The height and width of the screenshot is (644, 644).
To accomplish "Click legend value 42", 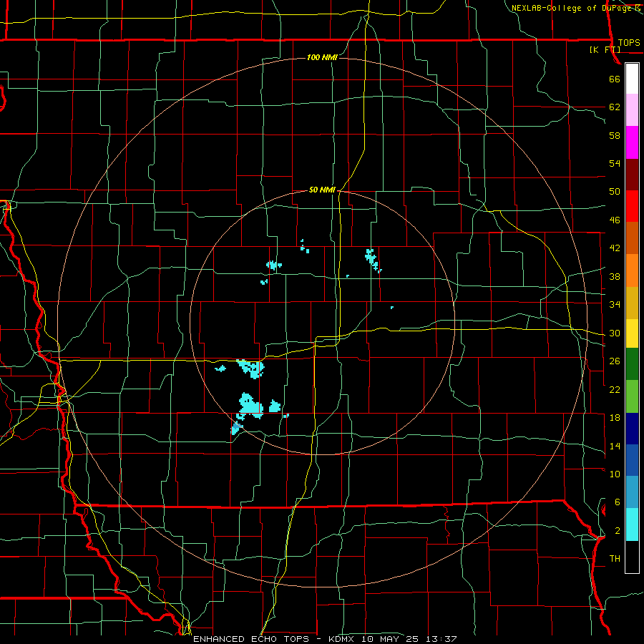I will coord(615,248).
